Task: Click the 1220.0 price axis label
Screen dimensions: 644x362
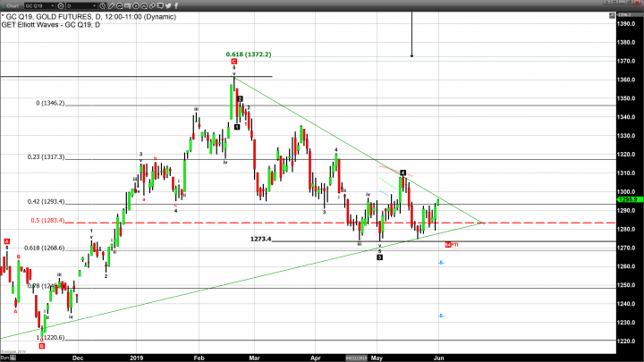Action: (626, 341)
